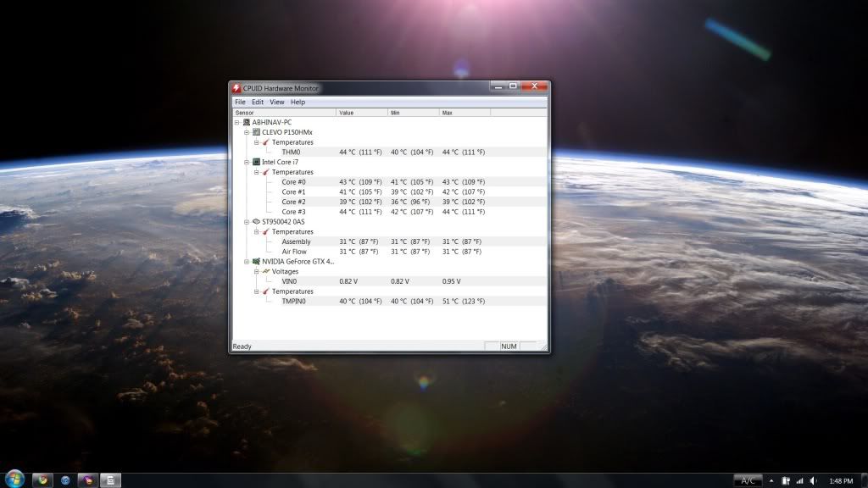Click the thermometer icon under Intel Core i7

[266, 172]
